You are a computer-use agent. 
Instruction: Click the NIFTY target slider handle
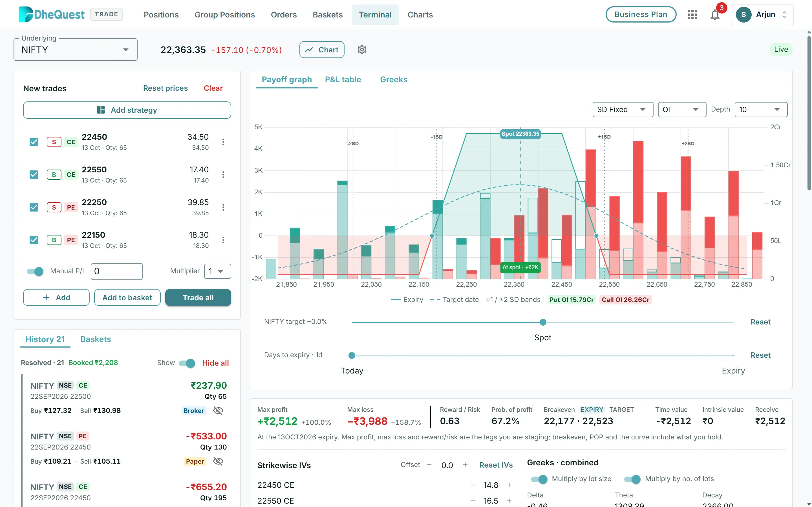[543, 322]
